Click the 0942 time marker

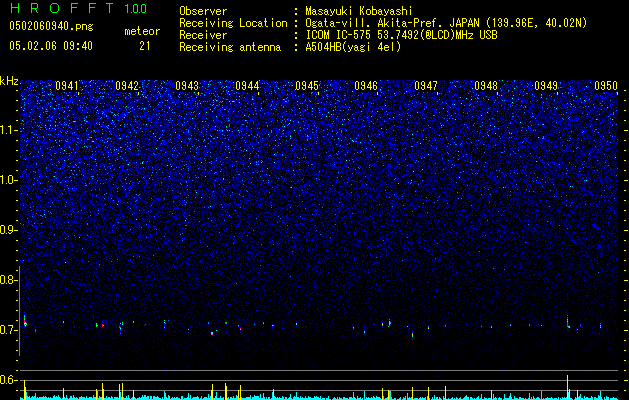(127, 86)
